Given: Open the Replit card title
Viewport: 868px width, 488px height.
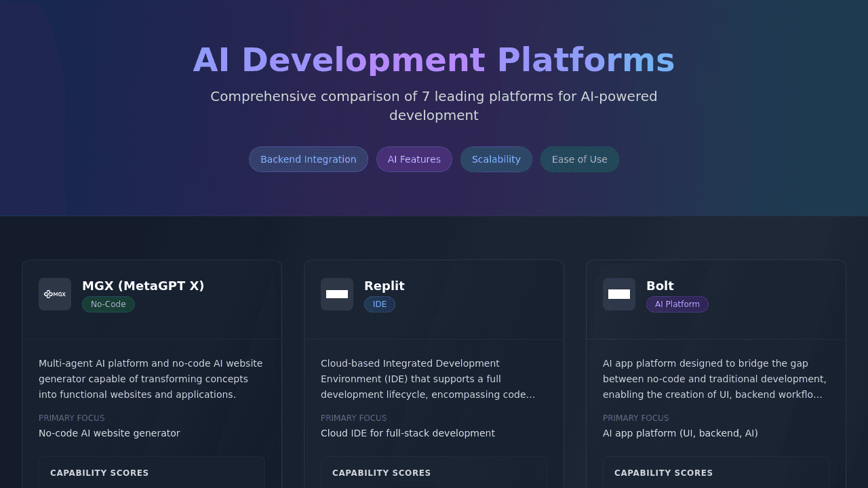Looking at the screenshot, I should pyautogui.click(x=384, y=285).
